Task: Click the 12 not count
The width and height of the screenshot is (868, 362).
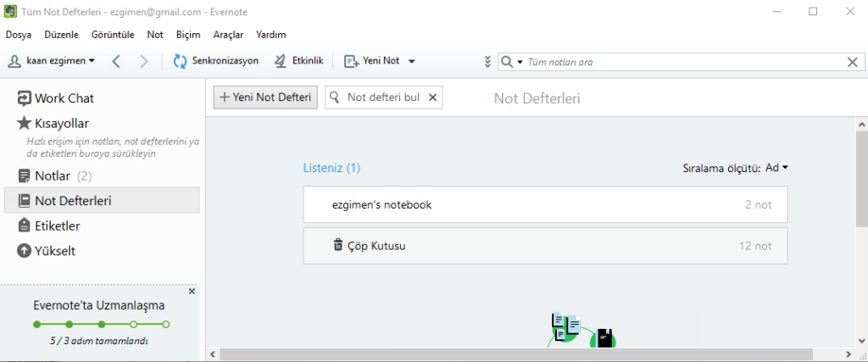Action: [x=755, y=246]
